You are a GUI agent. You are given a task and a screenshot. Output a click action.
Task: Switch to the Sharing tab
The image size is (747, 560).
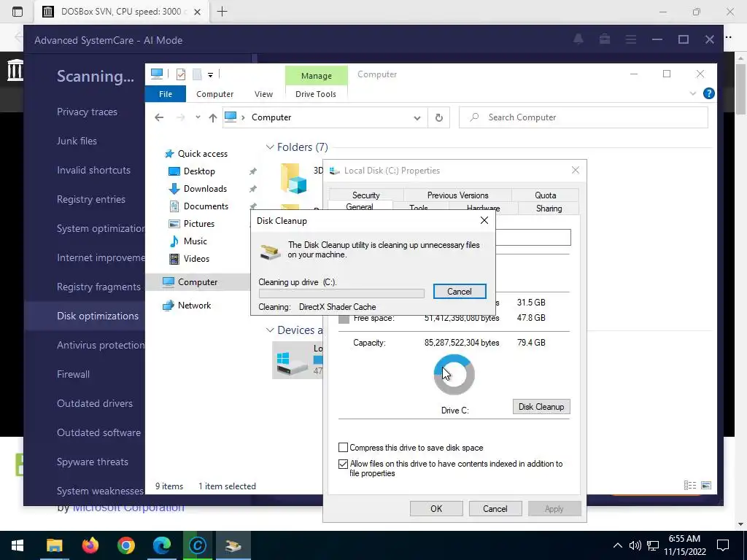coord(549,209)
